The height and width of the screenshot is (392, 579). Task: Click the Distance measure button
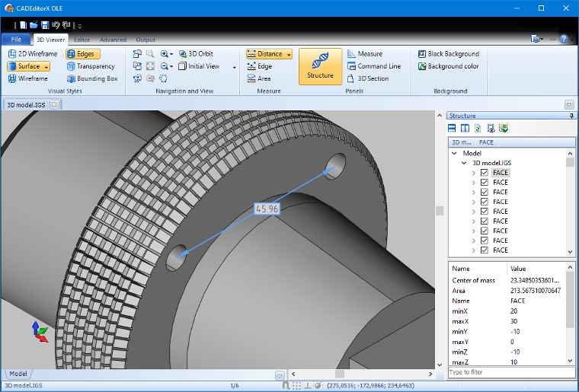pyautogui.click(x=265, y=54)
